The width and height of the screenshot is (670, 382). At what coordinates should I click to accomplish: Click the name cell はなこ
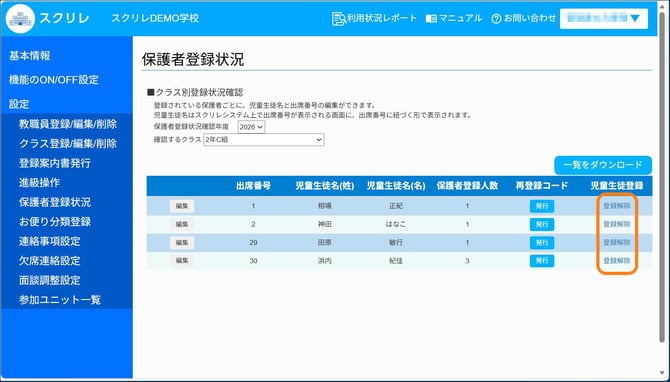396,224
